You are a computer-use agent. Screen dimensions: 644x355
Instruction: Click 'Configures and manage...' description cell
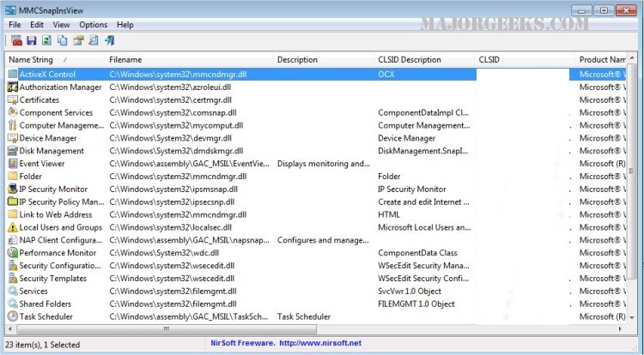coord(323,240)
